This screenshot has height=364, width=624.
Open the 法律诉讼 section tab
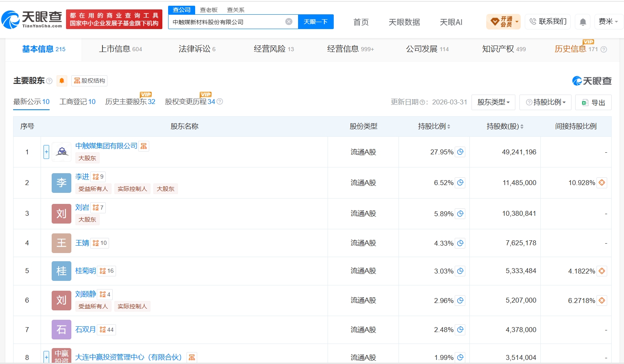pos(197,49)
